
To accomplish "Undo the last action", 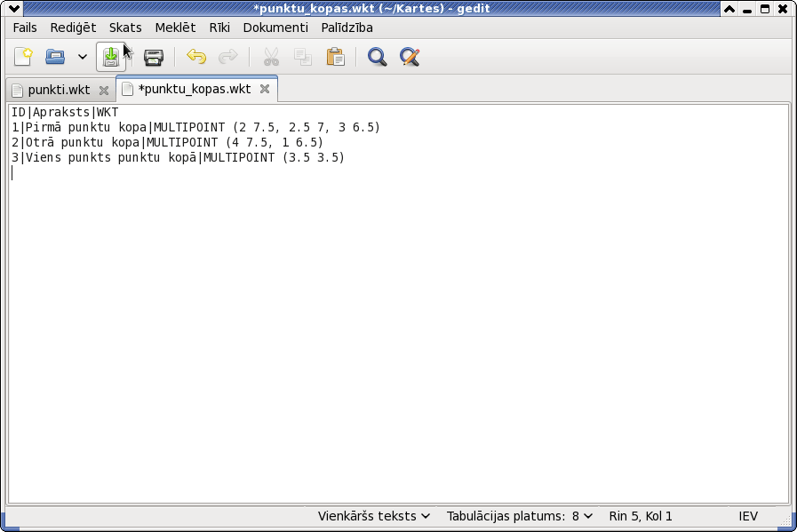I will pyautogui.click(x=196, y=57).
